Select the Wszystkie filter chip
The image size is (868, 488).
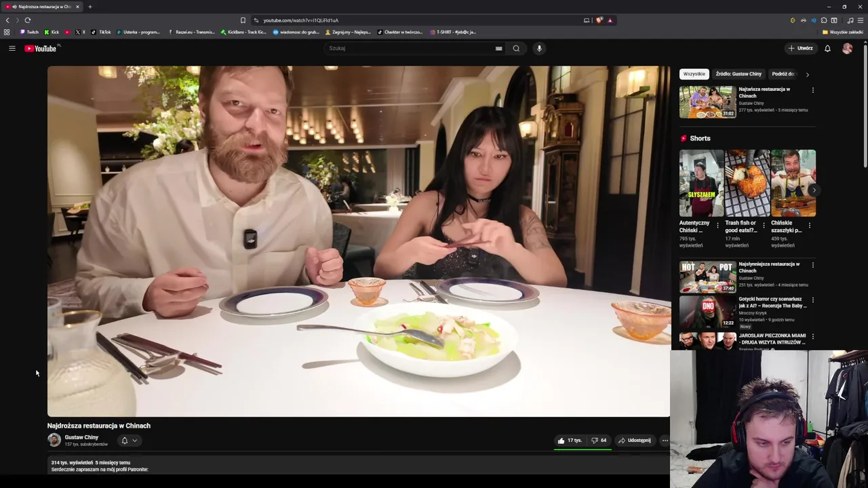[694, 74]
